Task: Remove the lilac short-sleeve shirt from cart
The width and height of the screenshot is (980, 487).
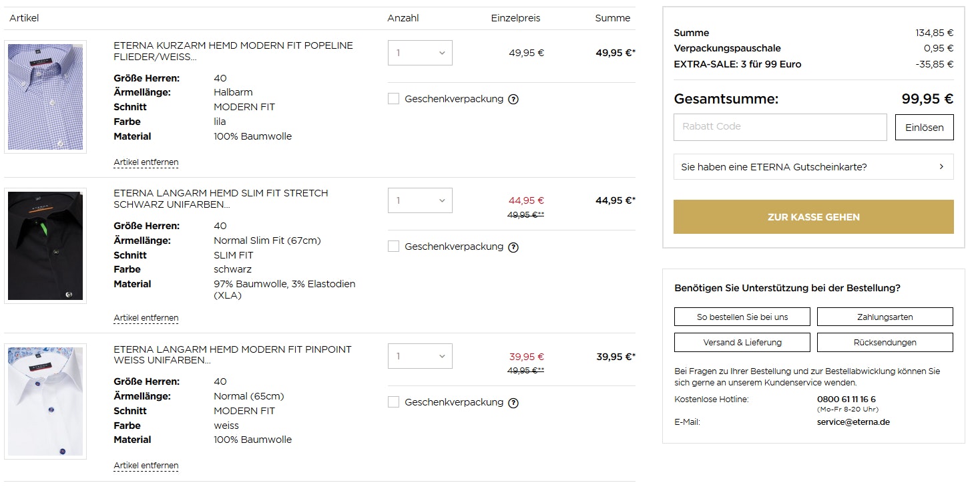Action: (x=146, y=162)
